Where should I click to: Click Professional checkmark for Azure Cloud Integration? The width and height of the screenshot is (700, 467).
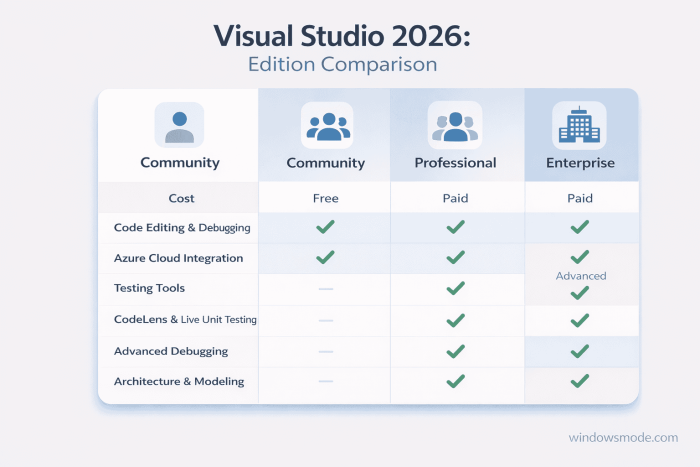455,257
